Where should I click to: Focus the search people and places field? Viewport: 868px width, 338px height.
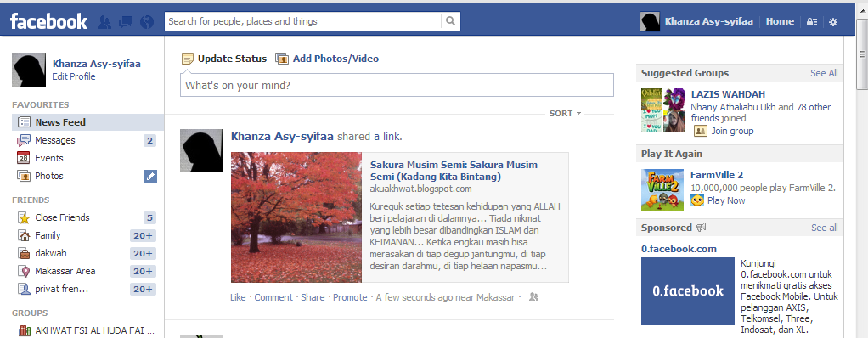click(x=303, y=21)
